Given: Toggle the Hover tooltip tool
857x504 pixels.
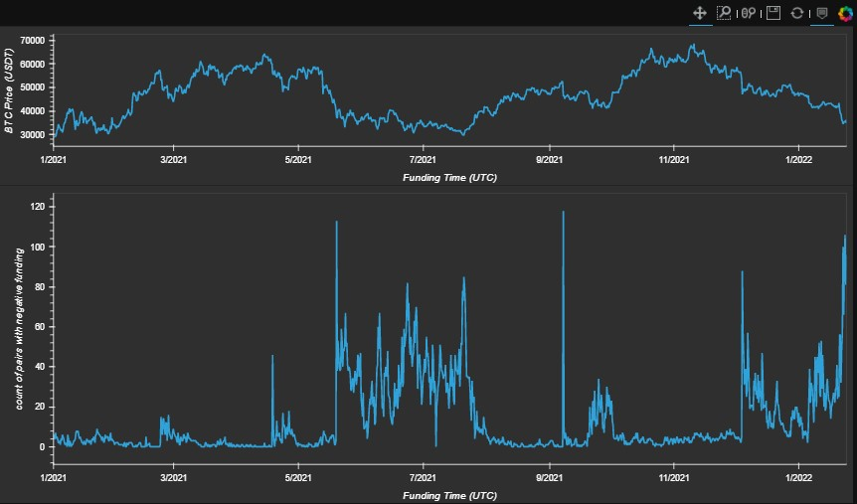Looking at the screenshot, I should (x=821, y=13).
